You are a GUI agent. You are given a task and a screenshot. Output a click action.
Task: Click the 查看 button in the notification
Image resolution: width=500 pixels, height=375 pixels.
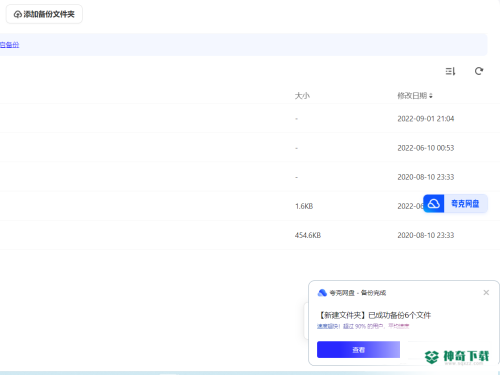tap(358, 350)
